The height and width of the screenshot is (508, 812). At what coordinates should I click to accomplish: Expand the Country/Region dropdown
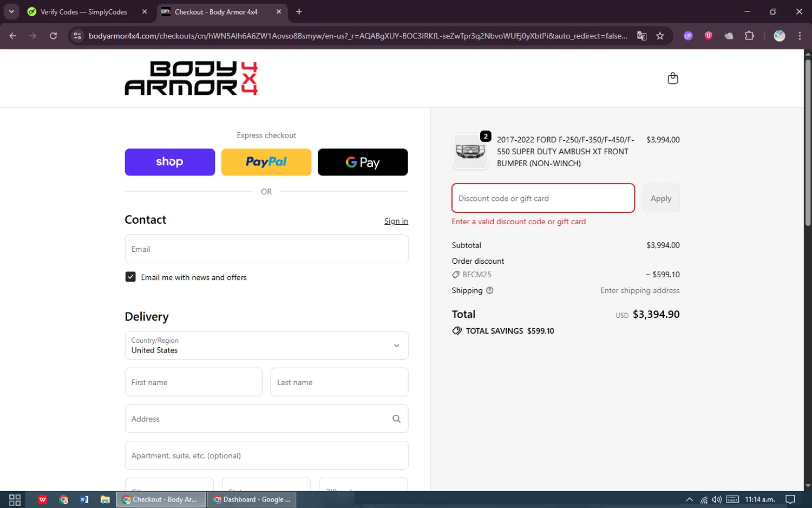tap(266, 346)
